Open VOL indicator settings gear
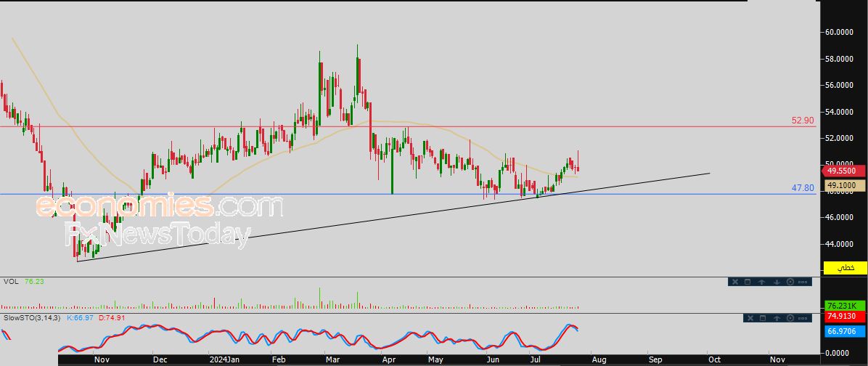The width and height of the screenshot is (868, 366). click(790, 282)
